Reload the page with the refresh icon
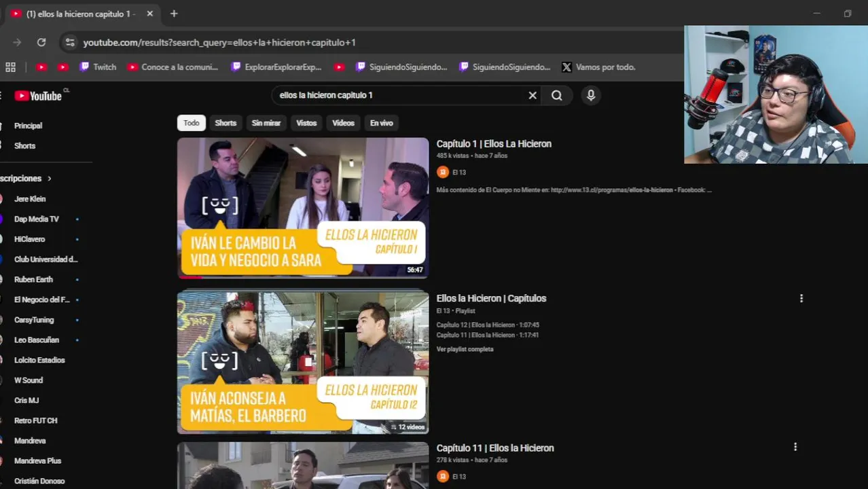Image resolution: width=868 pixels, height=489 pixels. pos(41,42)
